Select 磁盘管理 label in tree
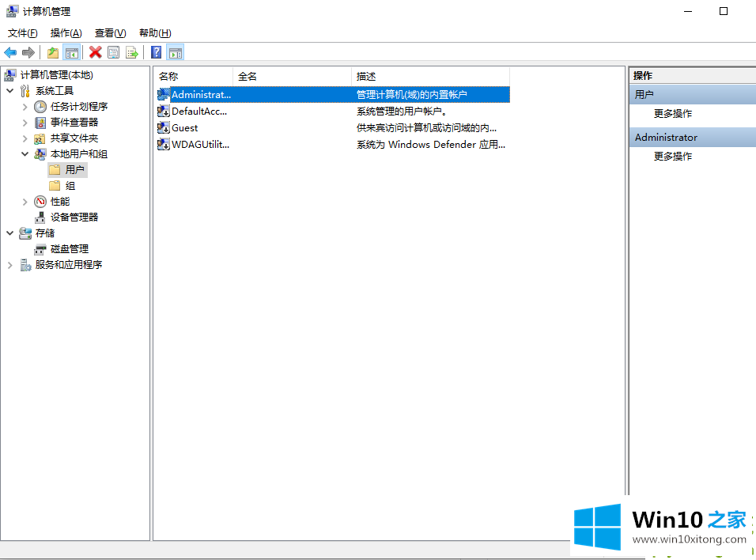Viewport: 756px width, 560px height. 70,249
